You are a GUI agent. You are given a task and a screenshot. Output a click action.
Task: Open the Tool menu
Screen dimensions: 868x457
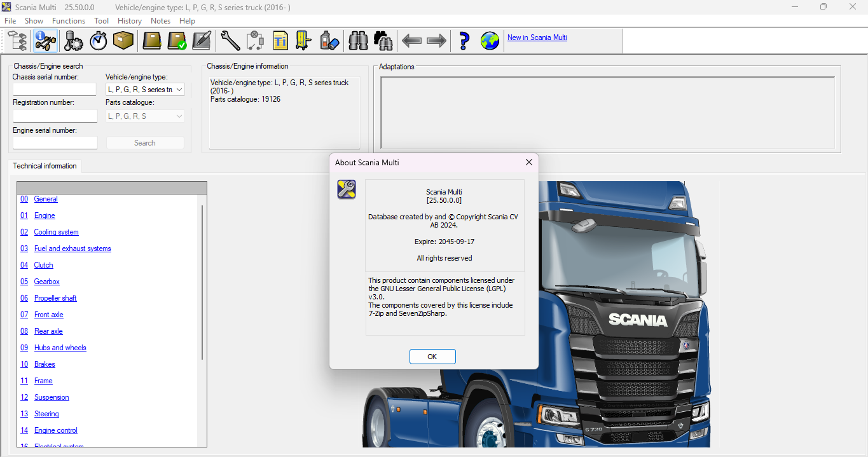coord(102,21)
